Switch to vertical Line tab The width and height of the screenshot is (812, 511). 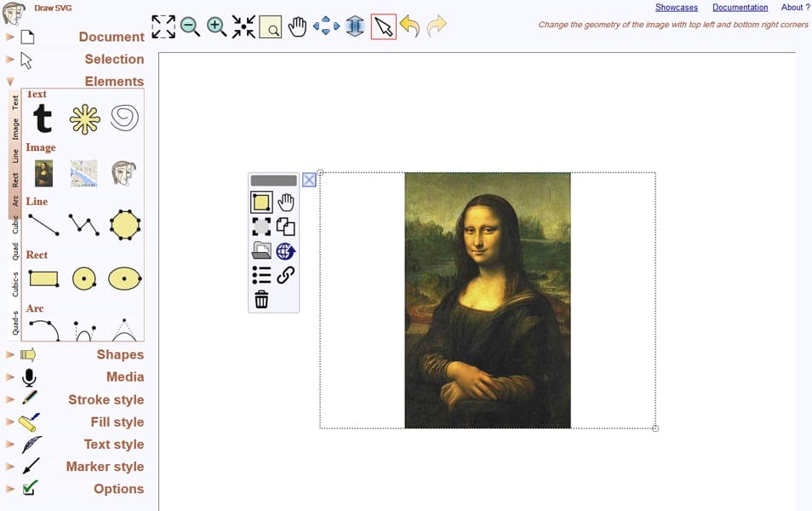pos(15,156)
